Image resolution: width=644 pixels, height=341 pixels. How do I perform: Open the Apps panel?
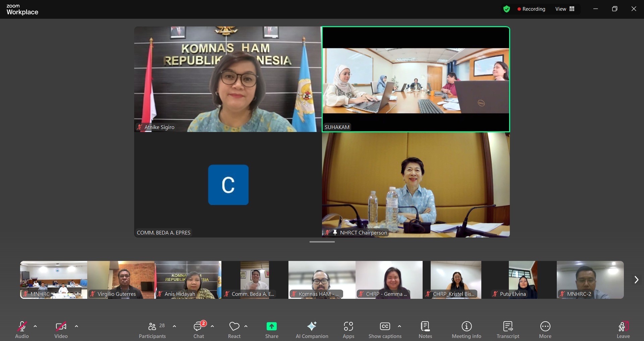coord(348,330)
